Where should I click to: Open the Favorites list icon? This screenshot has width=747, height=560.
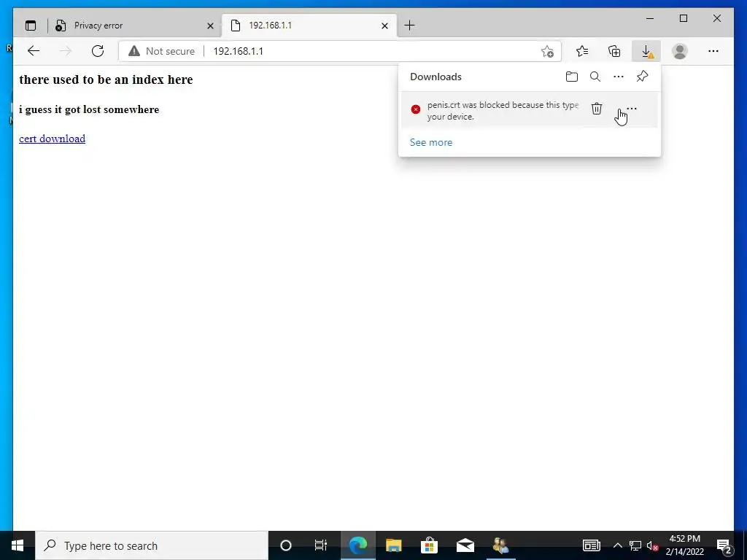click(x=581, y=51)
